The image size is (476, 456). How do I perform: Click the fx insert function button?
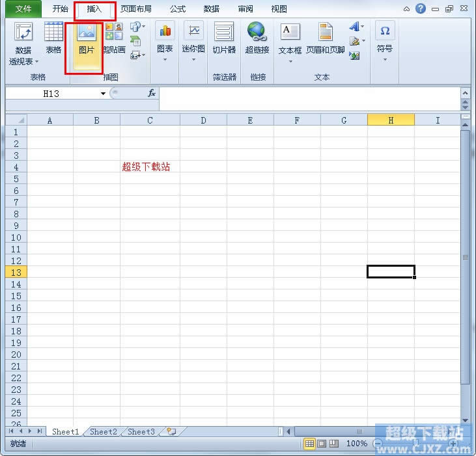[x=152, y=93]
